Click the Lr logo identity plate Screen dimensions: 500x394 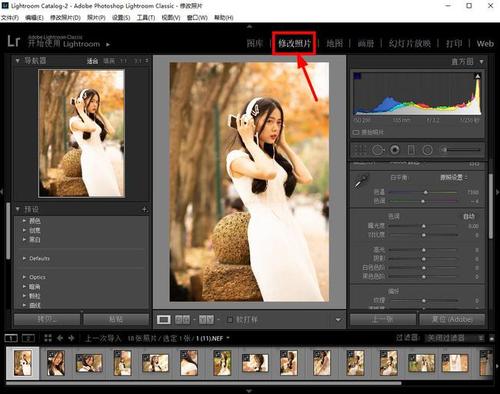[14, 41]
